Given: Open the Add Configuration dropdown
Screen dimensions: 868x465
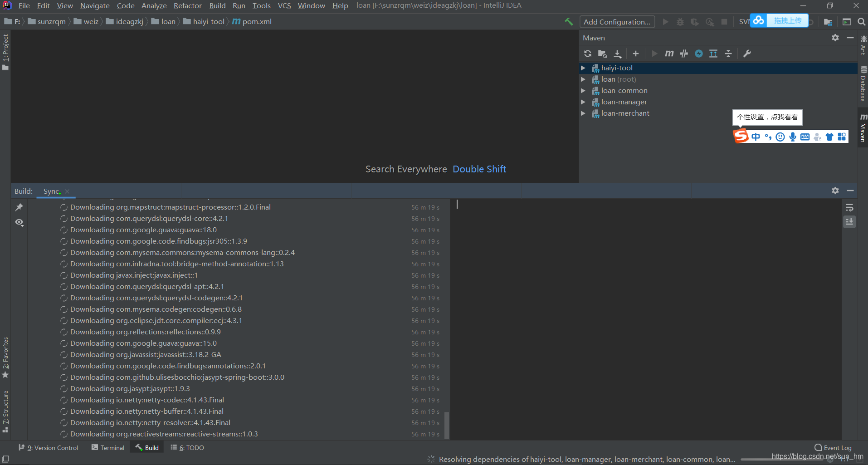Looking at the screenshot, I should (x=617, y=22).
